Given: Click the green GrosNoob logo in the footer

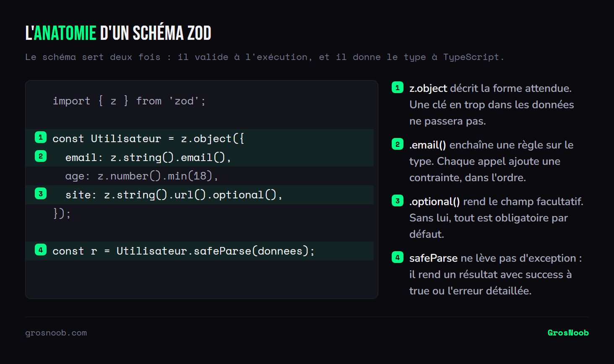Looking at the screenshot, I should click(568, 333).
